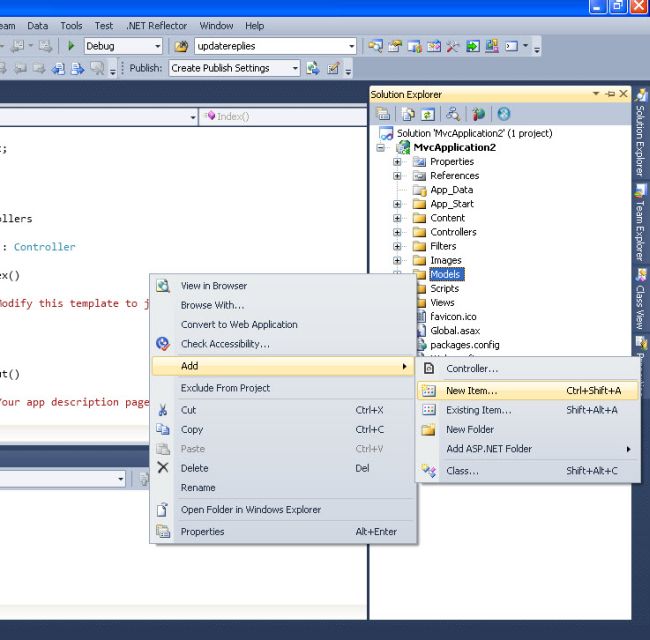The width and height of the screenshot is (650, 640).
Task: Choose Exclude From Project menu entry
Action: coord(225,388)
